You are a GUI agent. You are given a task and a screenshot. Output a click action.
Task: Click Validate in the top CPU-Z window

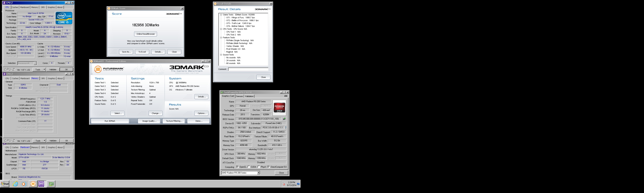pos(53,70)
